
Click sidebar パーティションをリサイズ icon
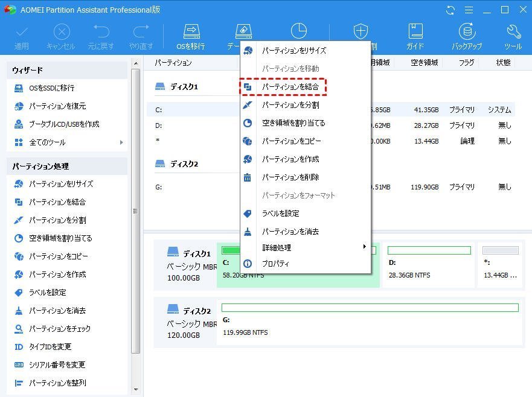19,184
